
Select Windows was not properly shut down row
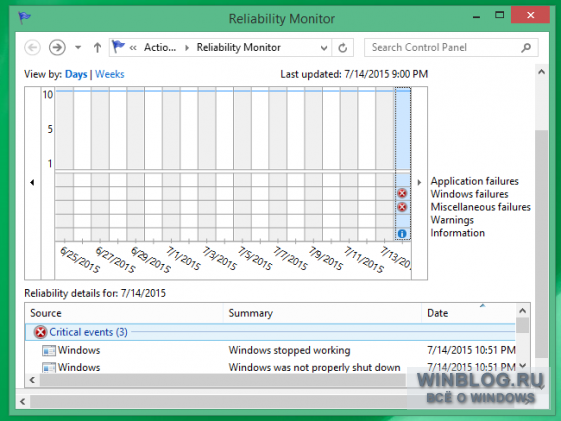(x=270, y=367)
